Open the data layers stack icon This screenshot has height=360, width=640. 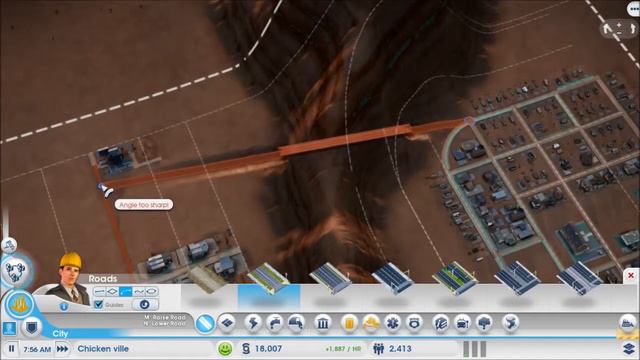[629, 349]
